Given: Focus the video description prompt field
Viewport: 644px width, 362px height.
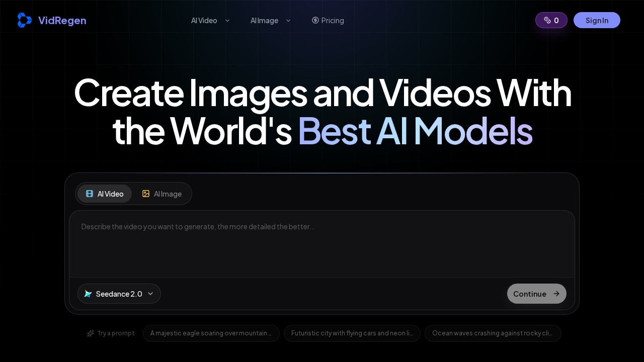Looking at the screenshot, I should pyautogui.click(x=322, y=244).
